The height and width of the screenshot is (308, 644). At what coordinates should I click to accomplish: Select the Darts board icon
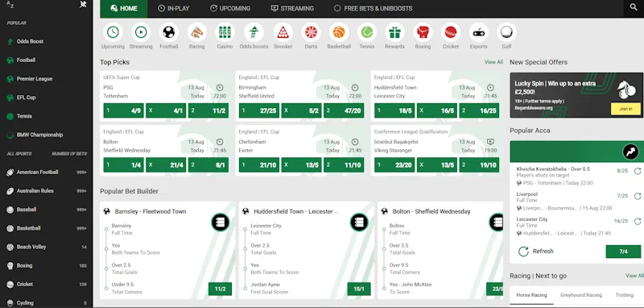point(311,32)
